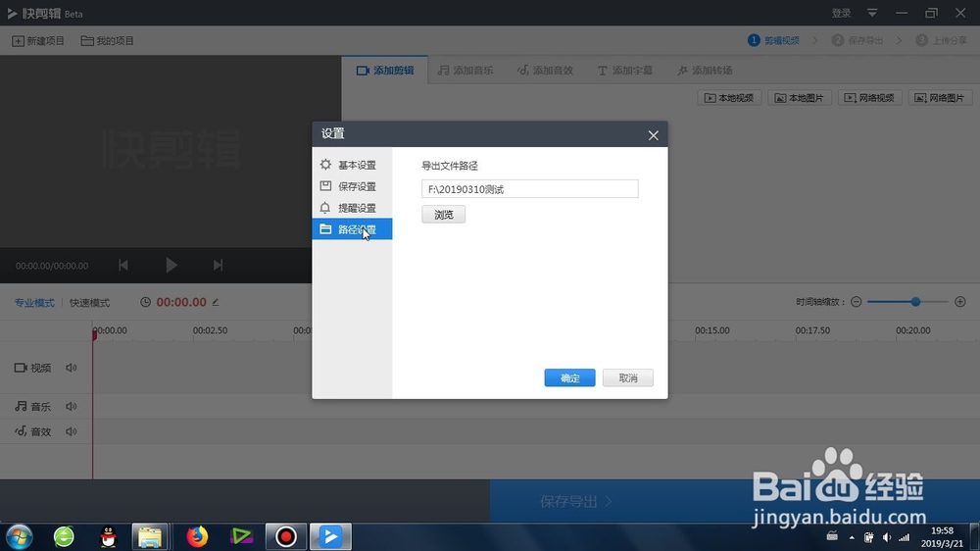The image size is (980, 551).
Task: Click the 浏览 browse button
Action: [x=443, y=215]
